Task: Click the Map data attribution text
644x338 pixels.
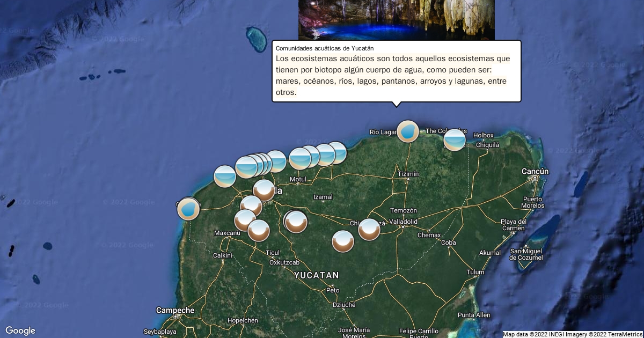Action: point(573,334)
